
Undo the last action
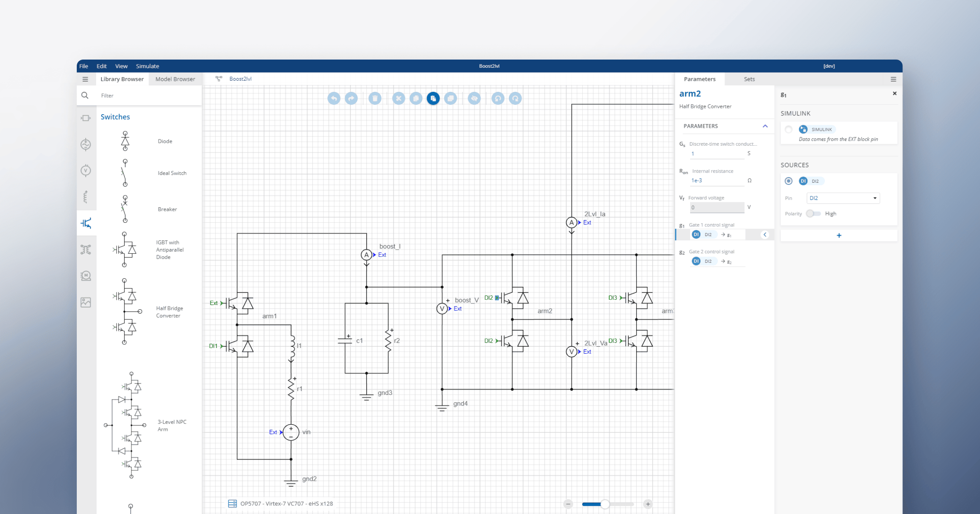[334, 98]
